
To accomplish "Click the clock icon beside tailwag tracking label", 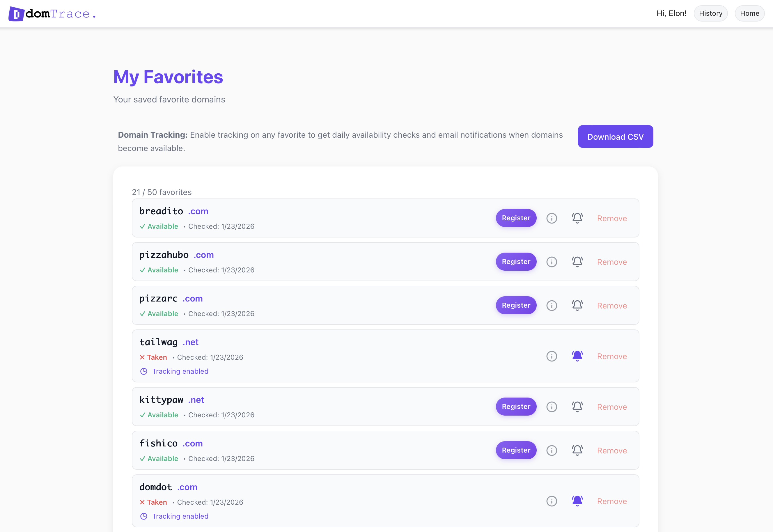I will click(143, 371).
